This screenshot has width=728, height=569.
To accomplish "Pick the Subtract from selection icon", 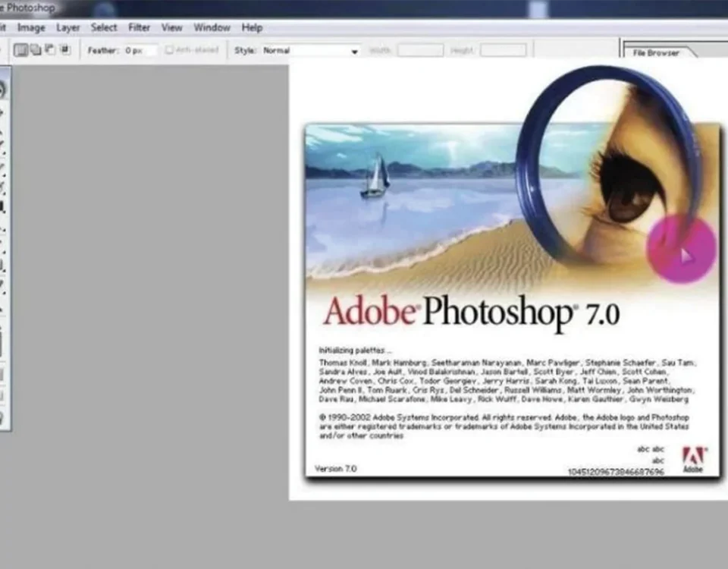I will pos(50,49).
